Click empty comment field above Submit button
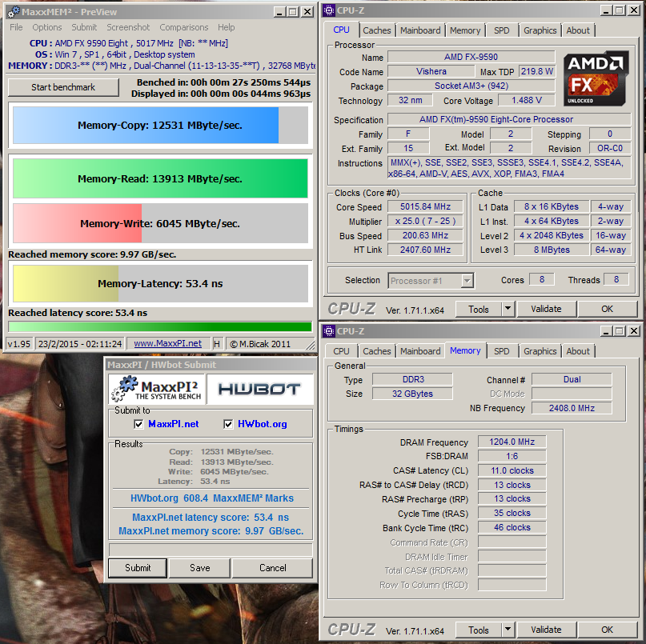646x644 pixels. point(211,550)
